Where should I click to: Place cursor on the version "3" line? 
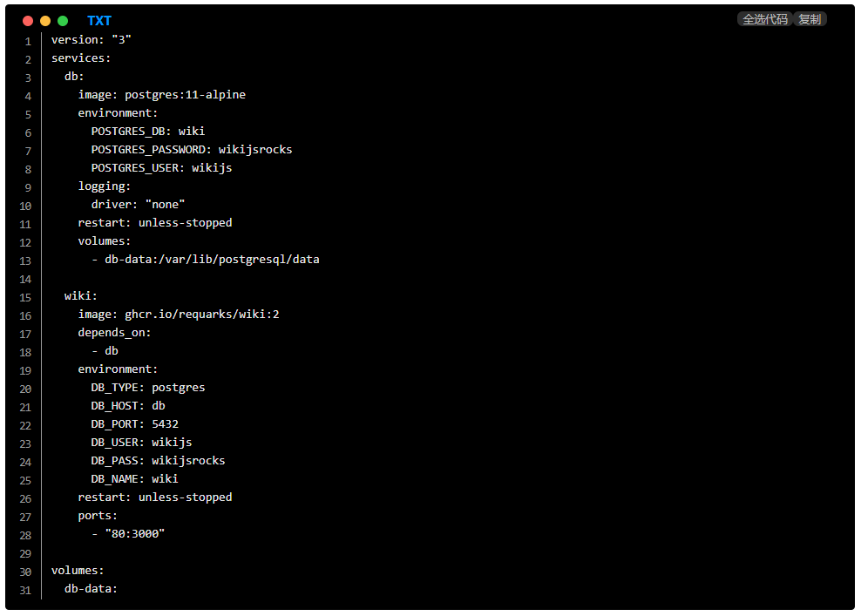click(91, 40)
